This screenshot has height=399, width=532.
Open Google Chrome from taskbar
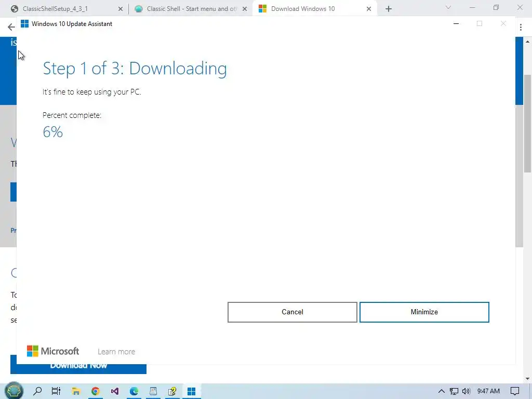point(96,391)
